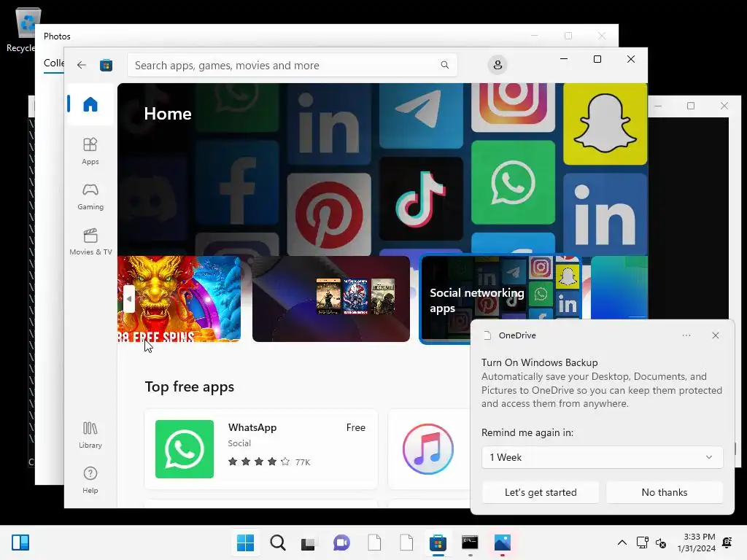Switch to terminal via taskbar icon

(470, 542)
